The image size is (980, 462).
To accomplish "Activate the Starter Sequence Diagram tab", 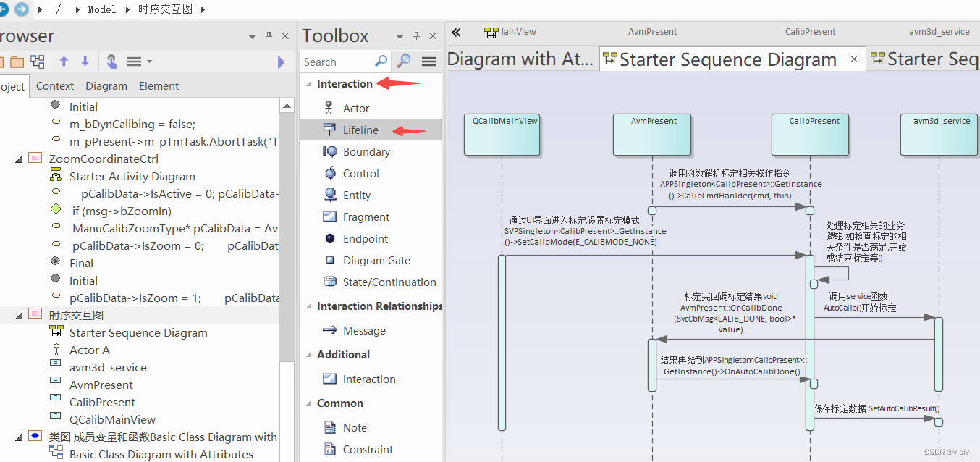I will (727, 59).
